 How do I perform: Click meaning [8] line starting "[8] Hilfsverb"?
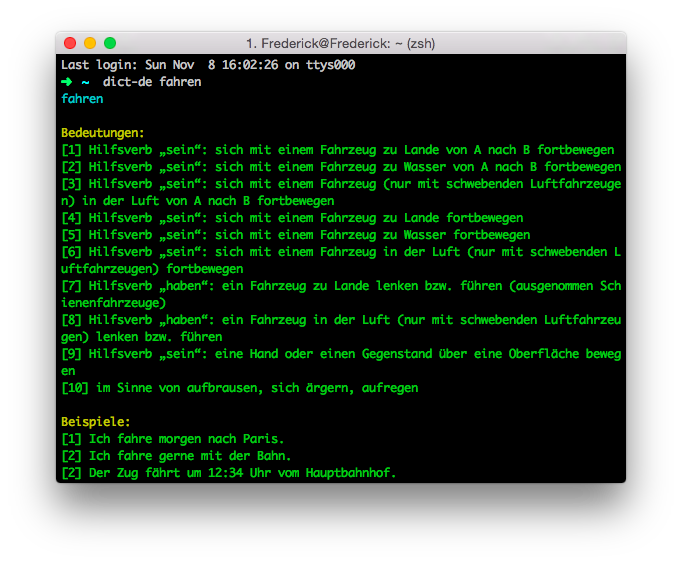341,319
